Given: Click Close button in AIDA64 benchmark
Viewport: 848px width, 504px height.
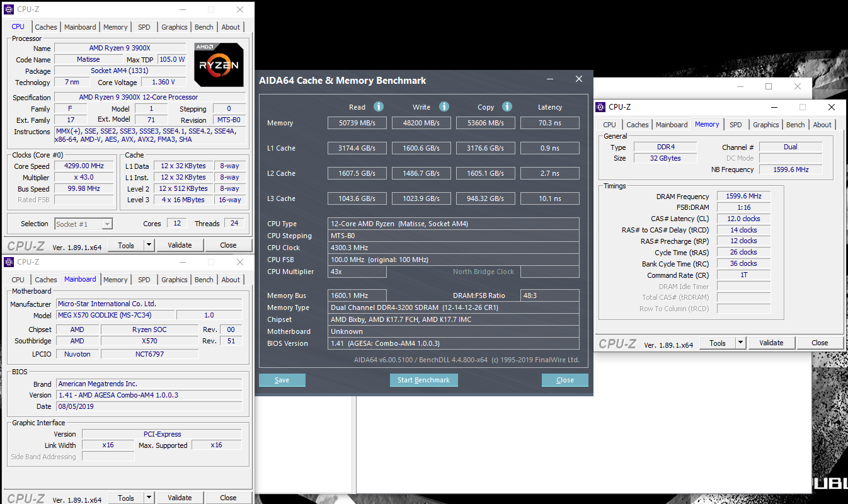Looking at the screenshot, I should click(x=565, y=380).
